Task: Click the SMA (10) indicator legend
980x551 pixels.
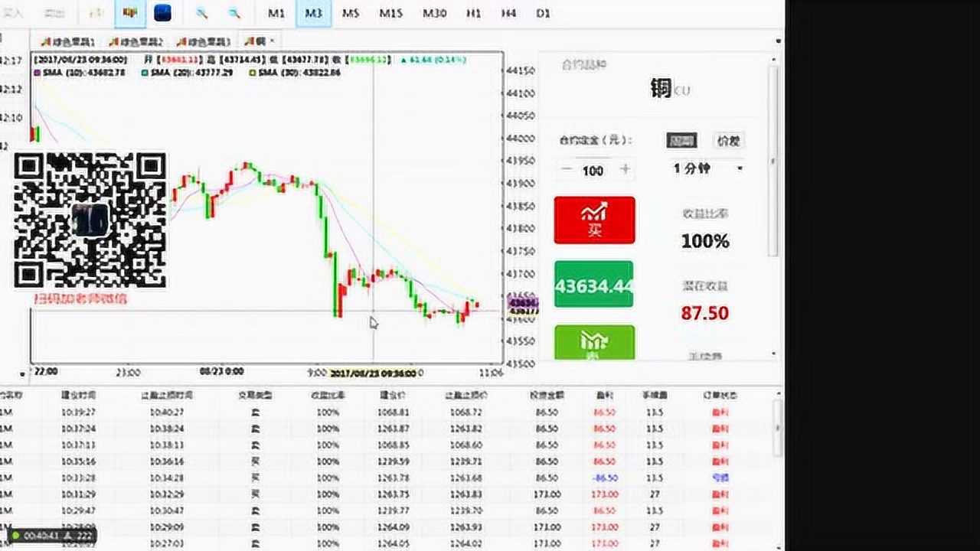Action: [80, 73]
